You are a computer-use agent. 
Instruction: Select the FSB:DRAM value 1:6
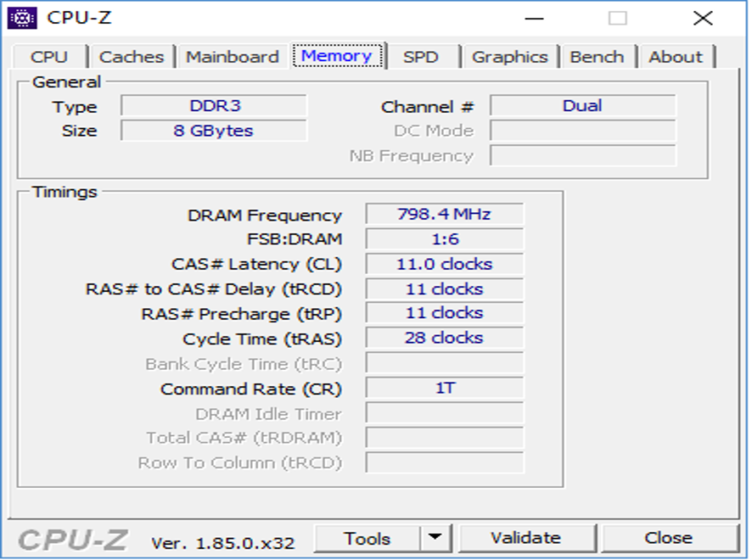(445, 238)
